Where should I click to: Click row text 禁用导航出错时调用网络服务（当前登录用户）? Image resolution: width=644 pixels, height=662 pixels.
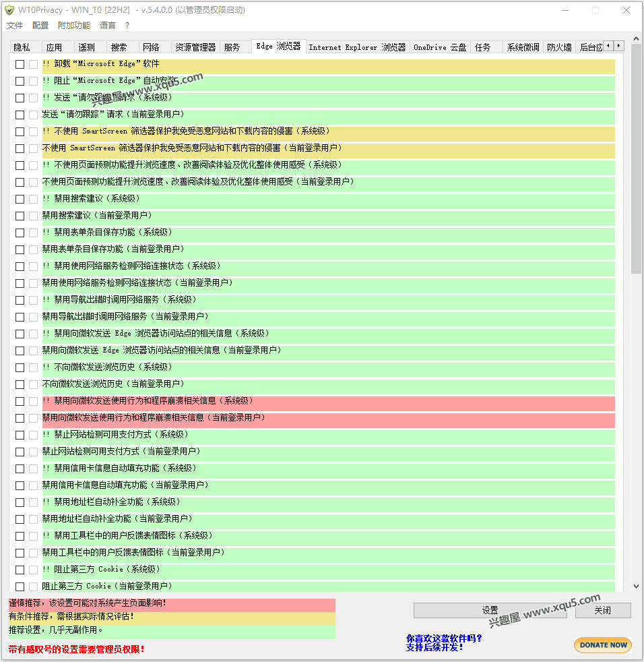point(125,316)
